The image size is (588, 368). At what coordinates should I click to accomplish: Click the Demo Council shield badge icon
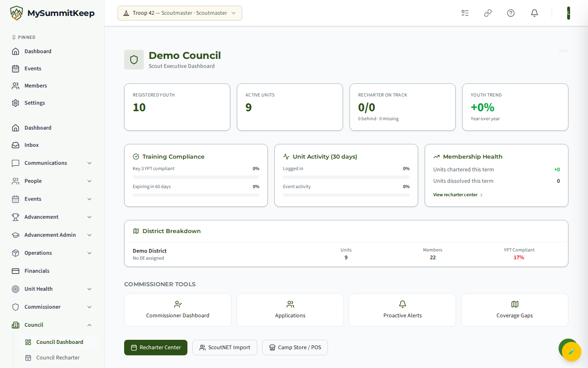[x=134, y=60]
